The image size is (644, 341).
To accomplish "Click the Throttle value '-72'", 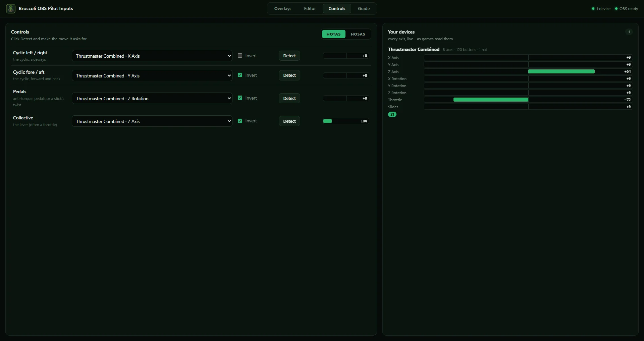I will (627, 100).
